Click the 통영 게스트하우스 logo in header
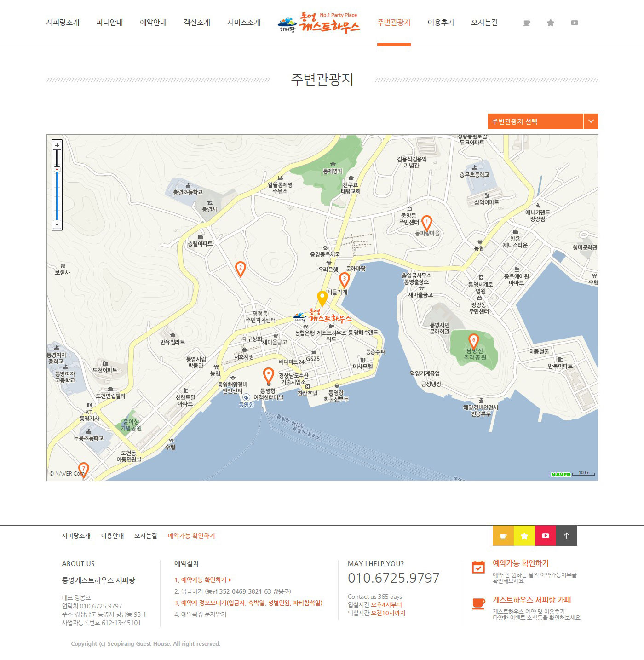This screenshot has width=644, height=660. [x=319, y=23]
